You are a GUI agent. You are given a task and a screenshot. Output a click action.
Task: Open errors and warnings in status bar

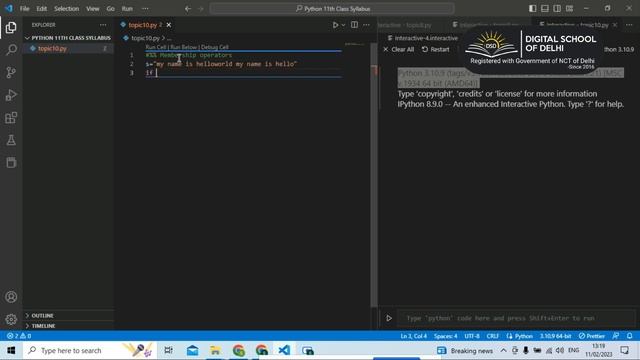[19, 336]
